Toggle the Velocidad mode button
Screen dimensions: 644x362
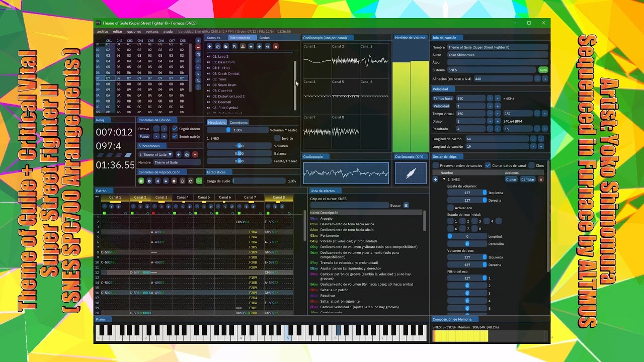441,106
